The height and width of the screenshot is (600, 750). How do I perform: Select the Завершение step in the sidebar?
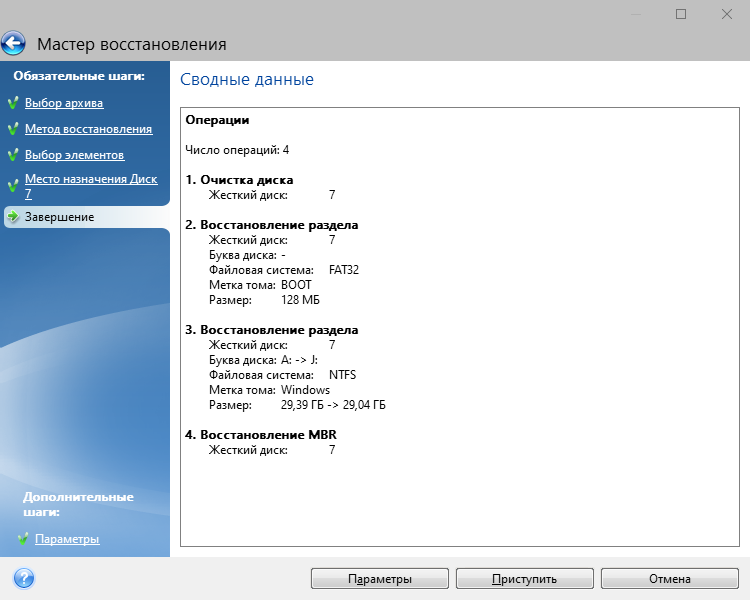tap(60, 217)
